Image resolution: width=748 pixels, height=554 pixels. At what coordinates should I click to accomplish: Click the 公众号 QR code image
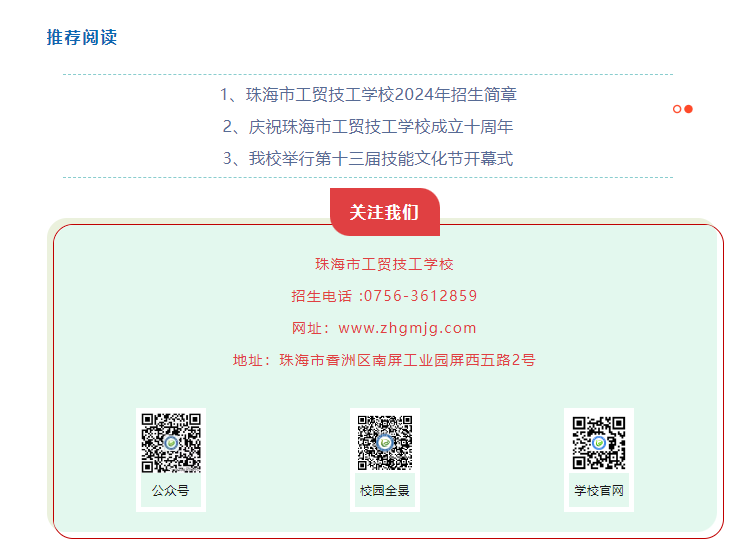[171, 443]
